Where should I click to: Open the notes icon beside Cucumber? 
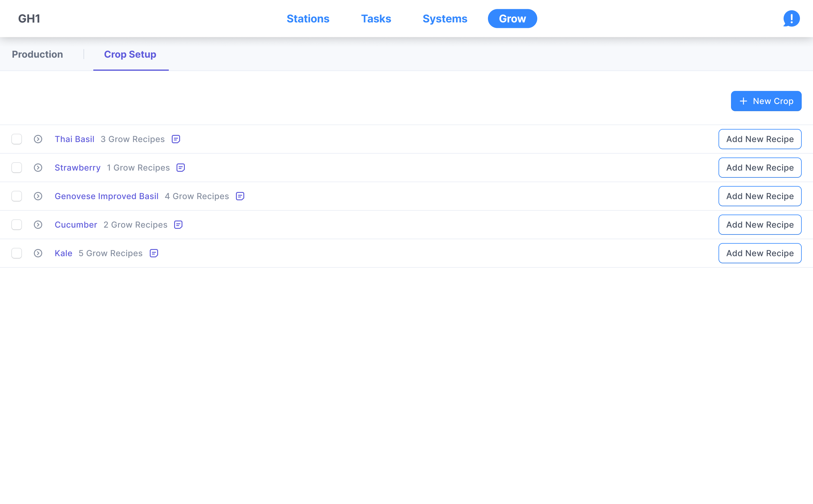click(178, 225)
